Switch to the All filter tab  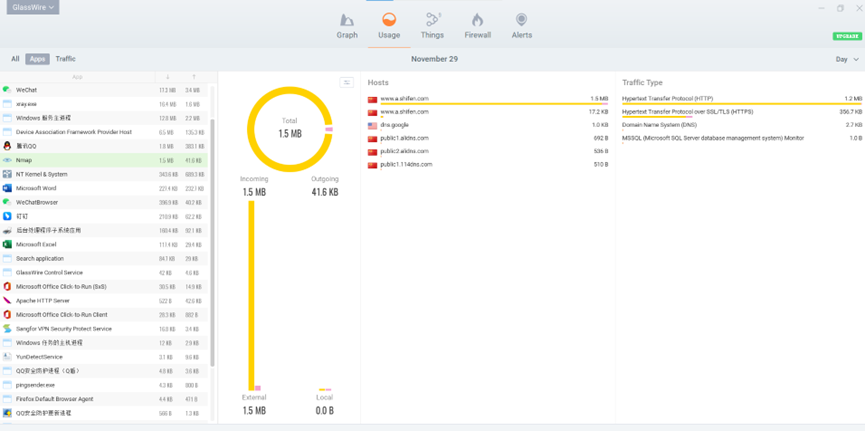[15, 59]
